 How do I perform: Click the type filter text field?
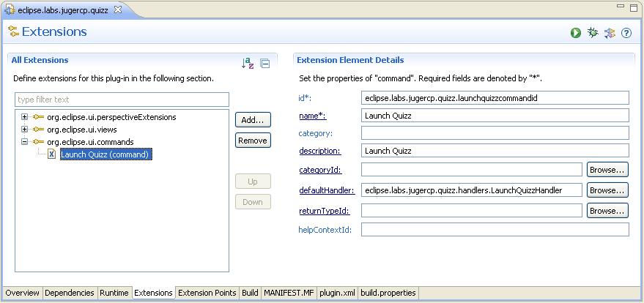pyautogui.click(x=122, y=100)
